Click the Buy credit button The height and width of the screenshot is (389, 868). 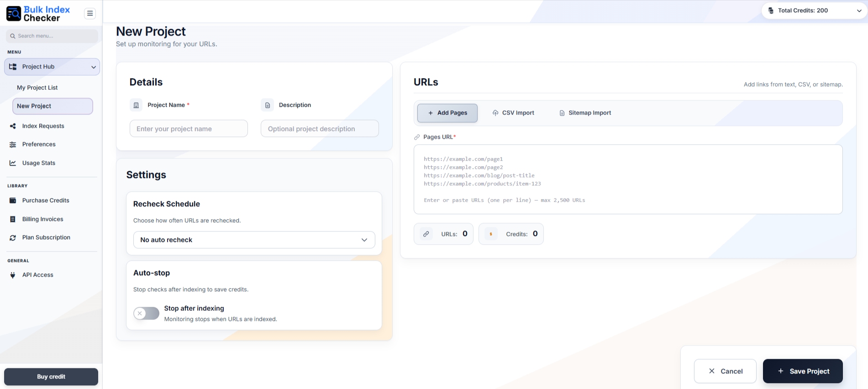51,377
